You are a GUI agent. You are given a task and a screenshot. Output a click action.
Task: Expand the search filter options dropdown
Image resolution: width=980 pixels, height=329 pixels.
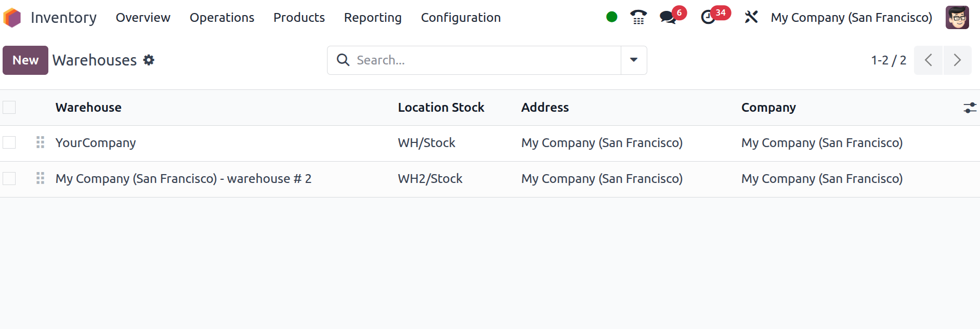633,60
